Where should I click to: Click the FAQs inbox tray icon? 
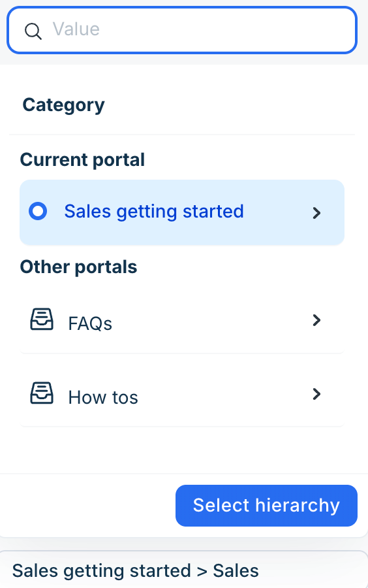click(x=42, y=319)
